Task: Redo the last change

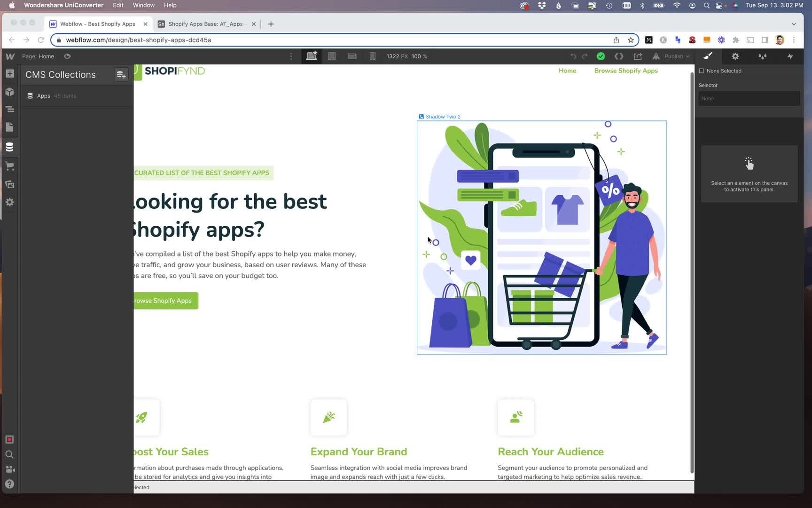Action: tap(585, 56)
